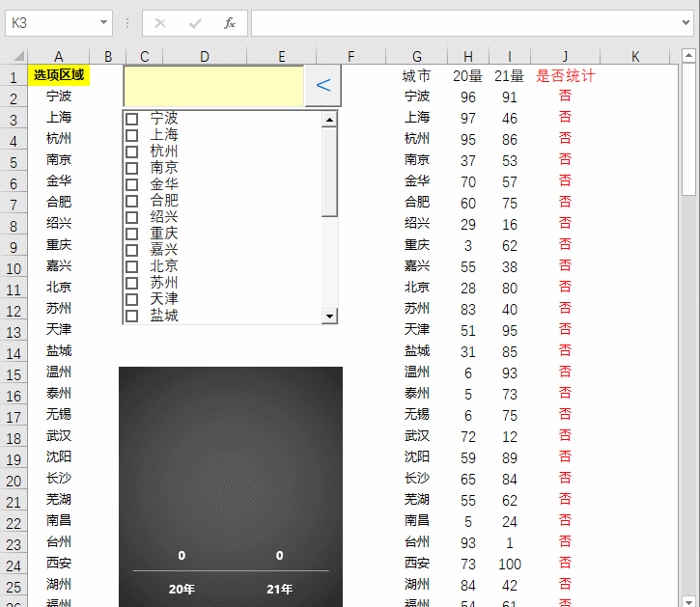Click the Name Box showing K3
Image resolution: width=700 pixels, height=607 pixels.
click(51, 23)
